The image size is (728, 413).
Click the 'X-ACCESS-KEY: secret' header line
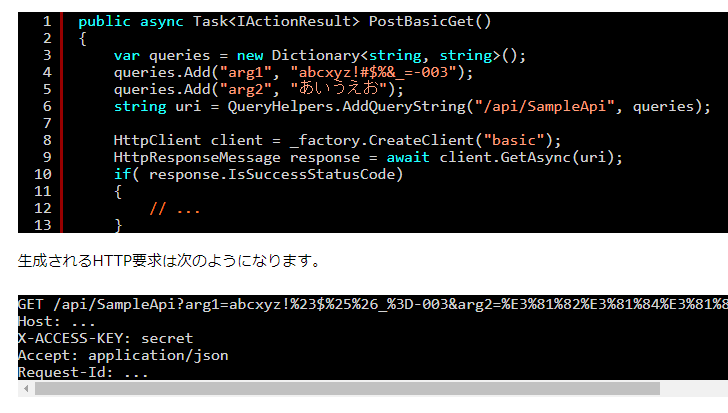(105, 338)
